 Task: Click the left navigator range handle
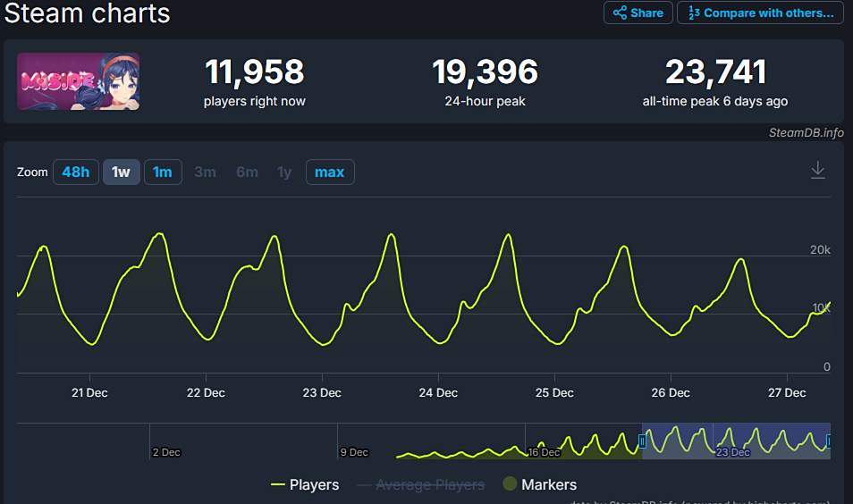pyautogui.click(x=642, y=441)
